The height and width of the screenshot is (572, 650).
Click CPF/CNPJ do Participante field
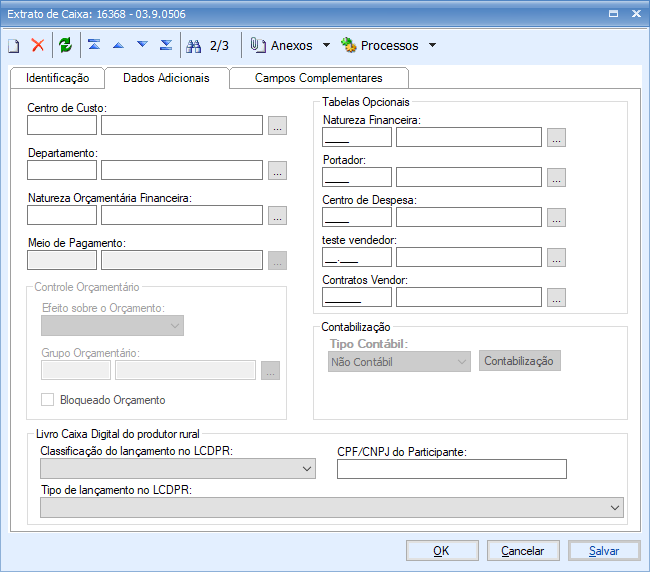pyautogui.click(x=452, y=469)
